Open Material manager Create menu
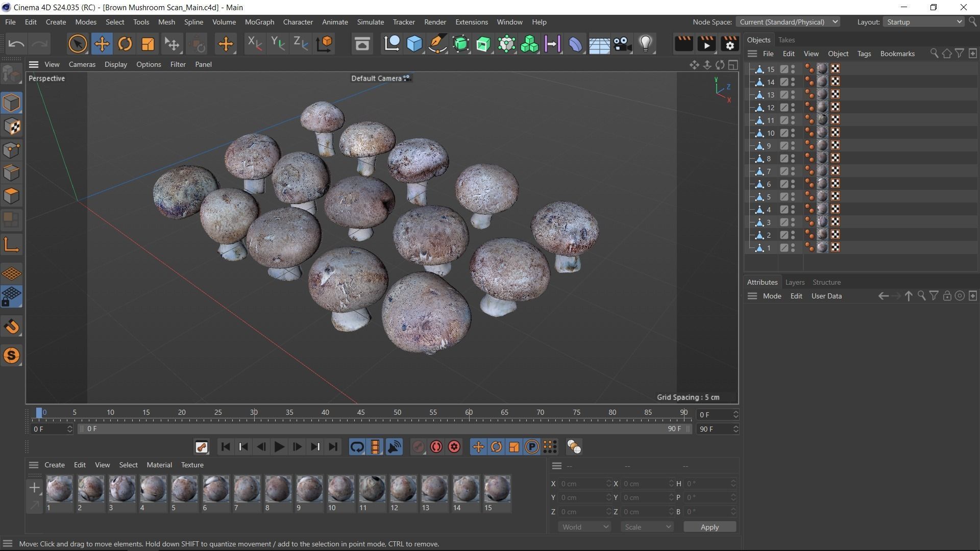The height and width of the screenshot is (551, 980). (55, 465)
